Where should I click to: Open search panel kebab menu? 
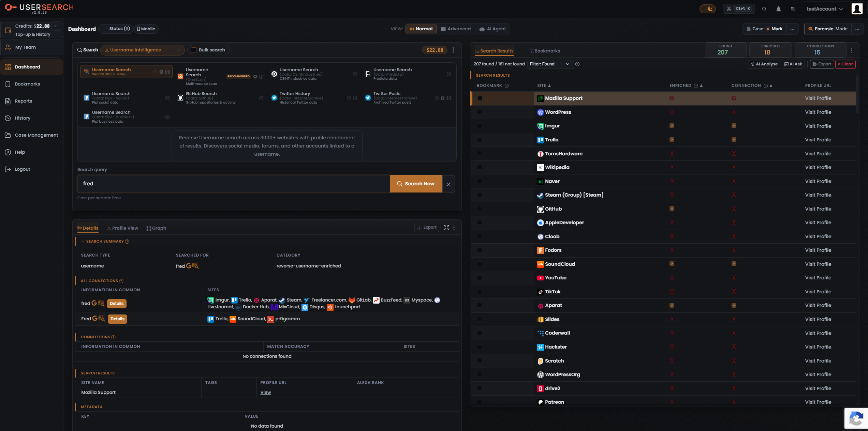(453, 50)
